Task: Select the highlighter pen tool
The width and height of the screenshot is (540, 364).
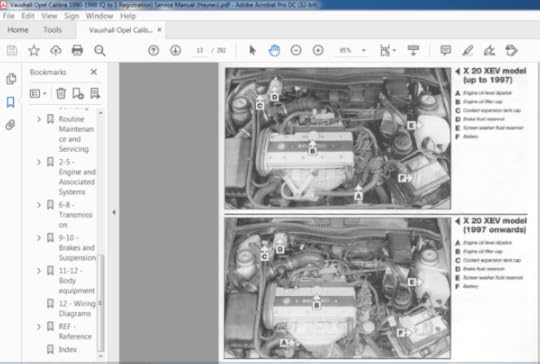Action: 467,51
